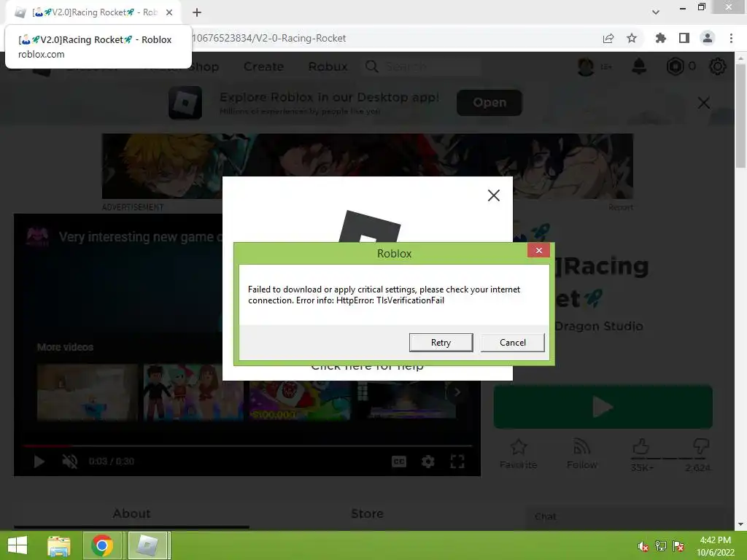
Task: Show next suggested videos arrow
Action: pos(457,392)
